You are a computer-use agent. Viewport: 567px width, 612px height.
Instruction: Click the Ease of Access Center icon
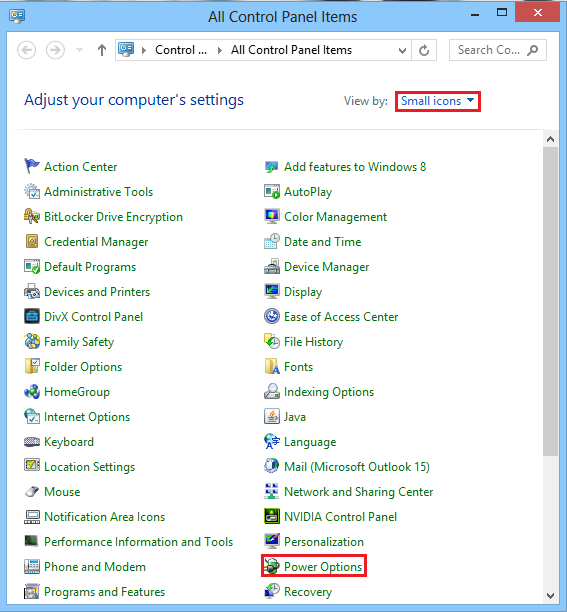(272, 316)
